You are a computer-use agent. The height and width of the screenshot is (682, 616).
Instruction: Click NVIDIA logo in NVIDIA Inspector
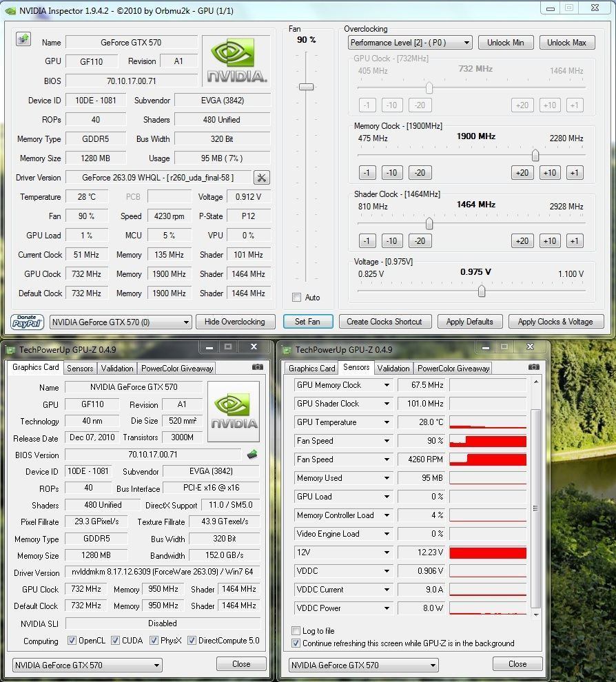[x=236, y=61]
